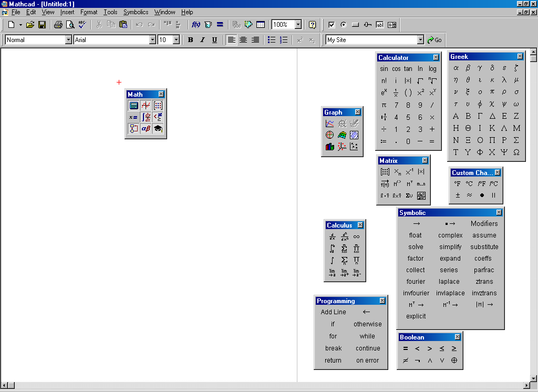Insert a polar plot from the Graph palette

[x=330, y=135]
